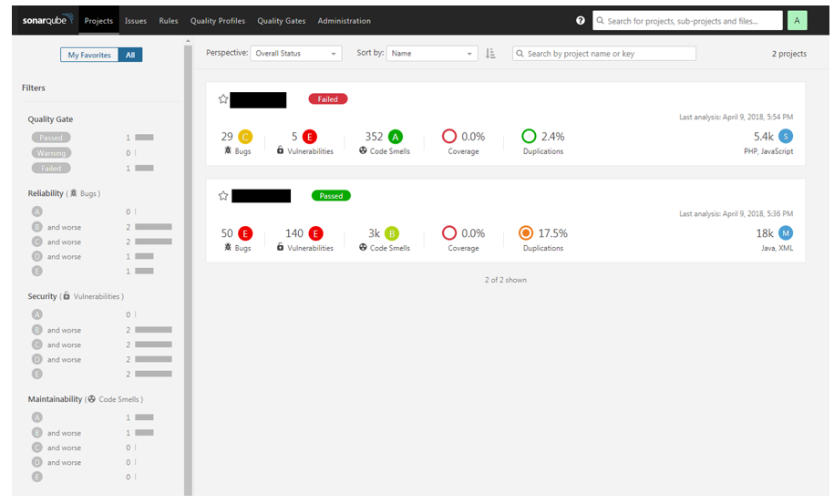Image resolution: width=834 pixels, height=504 pixels.
Task: Click the code smells icon in Maintainability heading
Action: point(91,399)
